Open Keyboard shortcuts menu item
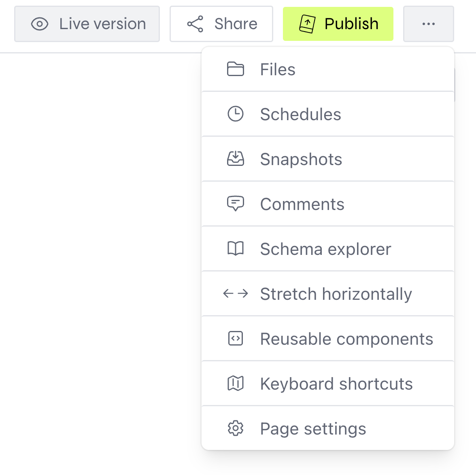 coord(336,384)
